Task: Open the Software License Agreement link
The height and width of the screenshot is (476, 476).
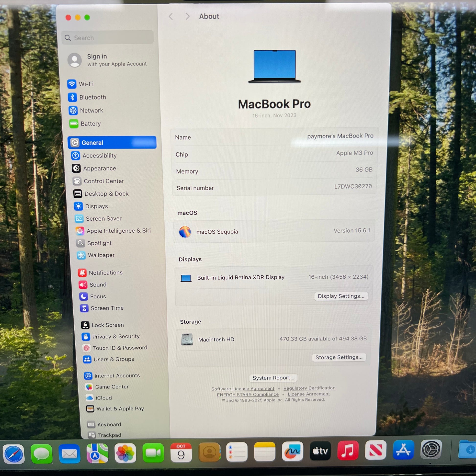Action: (243, 388)
